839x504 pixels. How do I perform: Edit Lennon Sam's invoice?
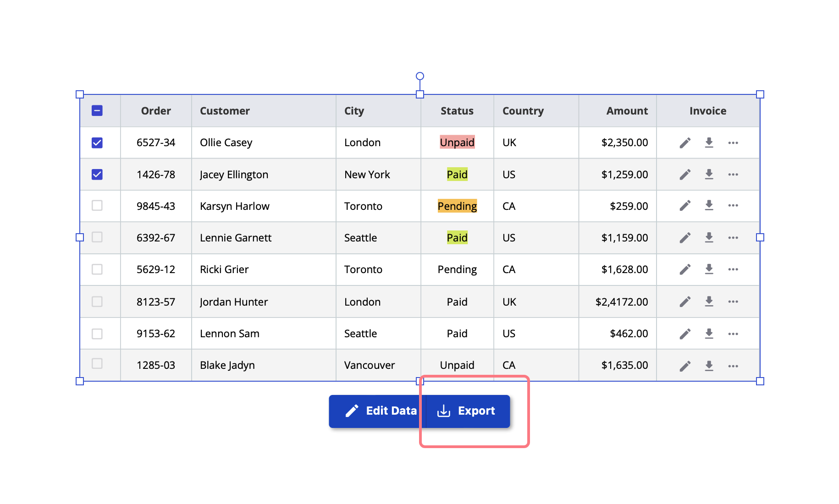coord(685,333)
